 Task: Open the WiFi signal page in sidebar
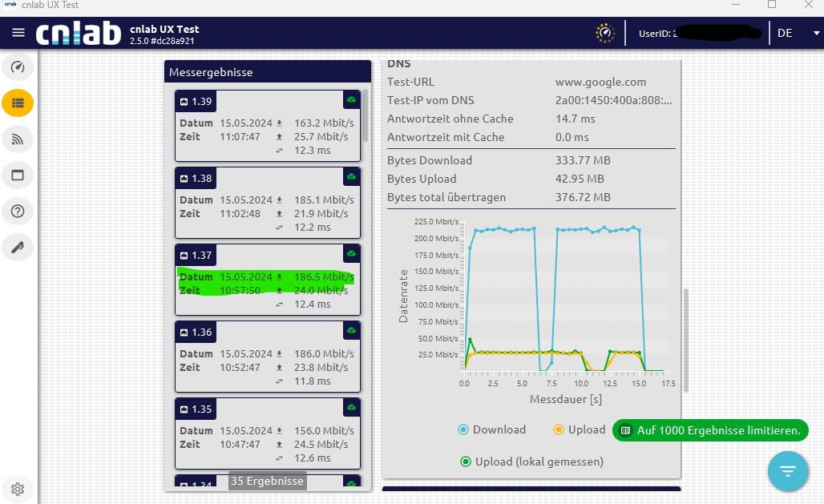[18, 139]
